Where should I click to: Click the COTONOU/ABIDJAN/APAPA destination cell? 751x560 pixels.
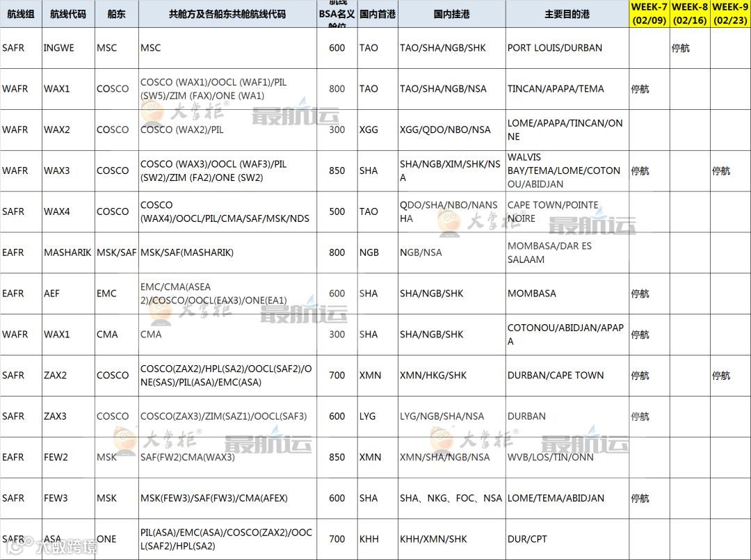click(567, 335)
